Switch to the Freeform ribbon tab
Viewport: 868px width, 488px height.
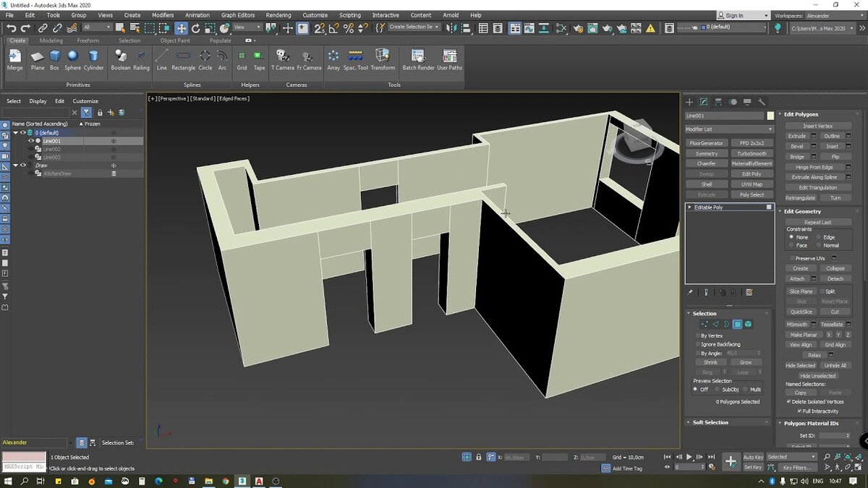[x=88, y=40]
